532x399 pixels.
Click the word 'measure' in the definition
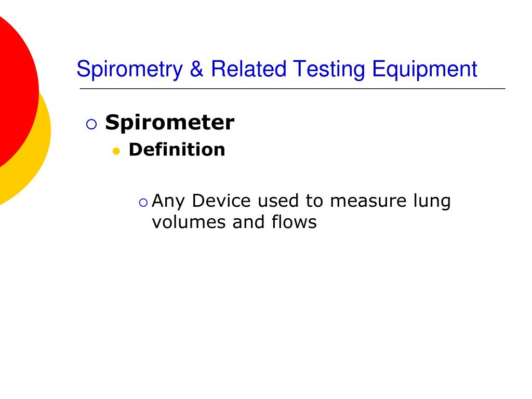pyautogui.click(x=368, y=201)
